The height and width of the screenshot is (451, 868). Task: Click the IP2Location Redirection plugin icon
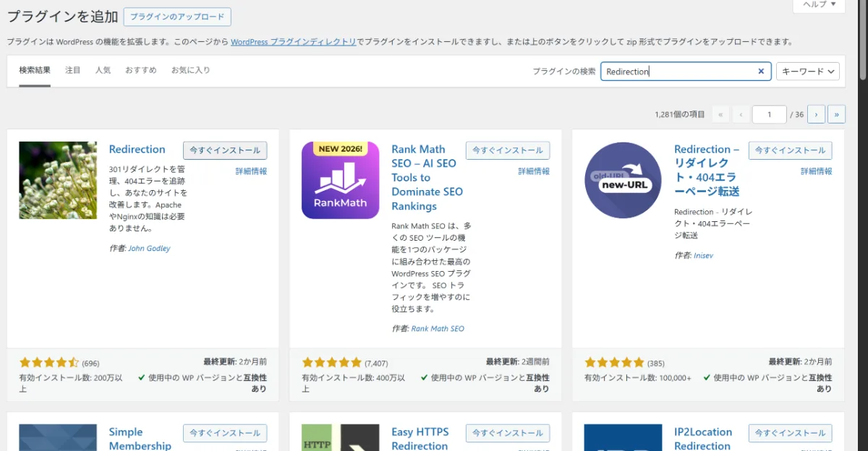pos(623,437)
